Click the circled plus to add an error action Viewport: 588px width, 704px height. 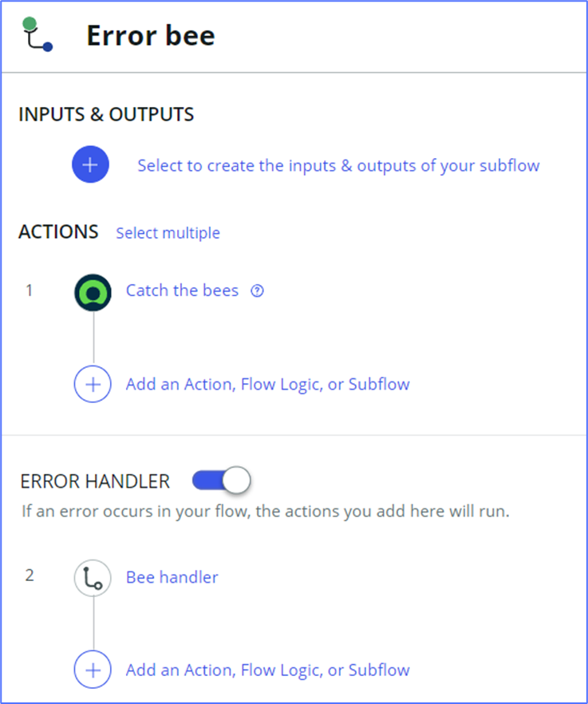[x=93, y=670]
